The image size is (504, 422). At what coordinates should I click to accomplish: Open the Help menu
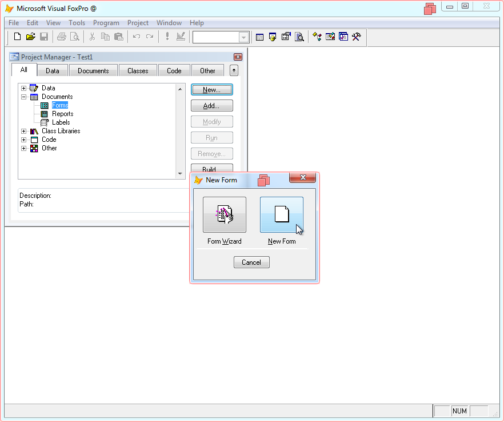[197, 23]
